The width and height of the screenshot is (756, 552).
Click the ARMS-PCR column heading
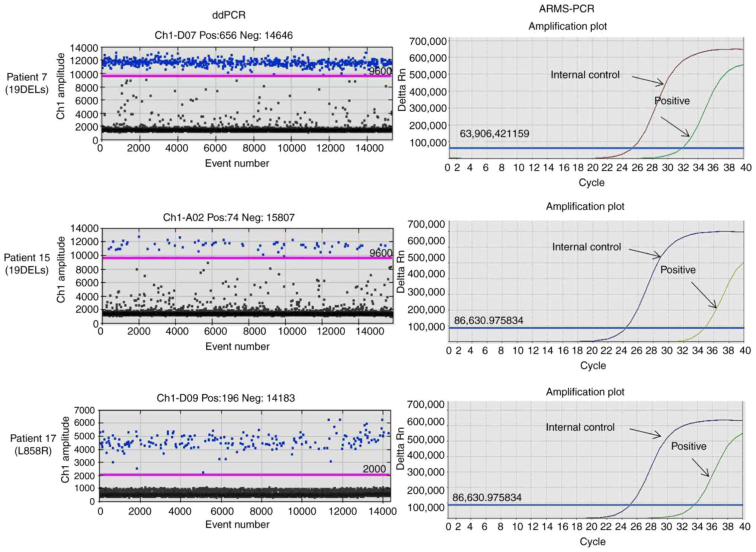point(567,9)
